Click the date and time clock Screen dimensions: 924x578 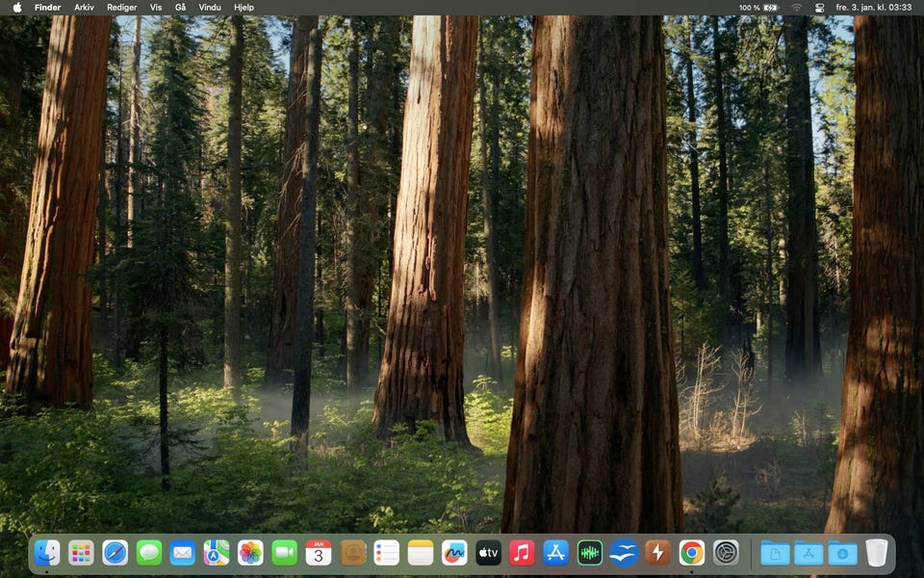pos(873,7)
